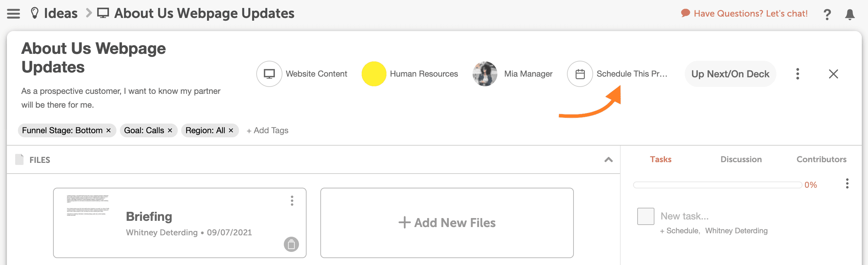Click the About Us Webpage Updates project title

[94, 58]
